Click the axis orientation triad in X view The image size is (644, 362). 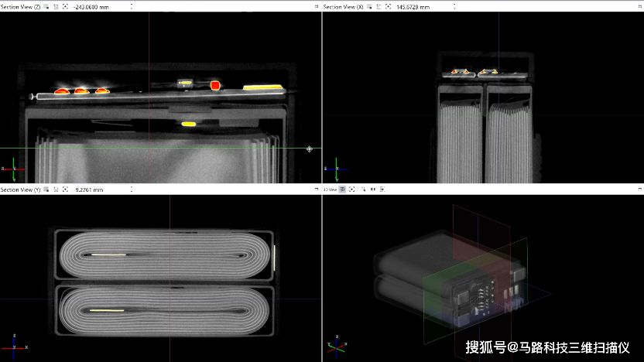tap(336, 169)
